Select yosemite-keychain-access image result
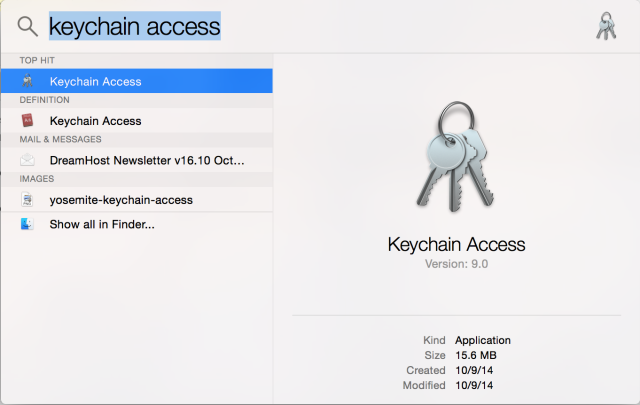The image size is (640, 405). 137,200
